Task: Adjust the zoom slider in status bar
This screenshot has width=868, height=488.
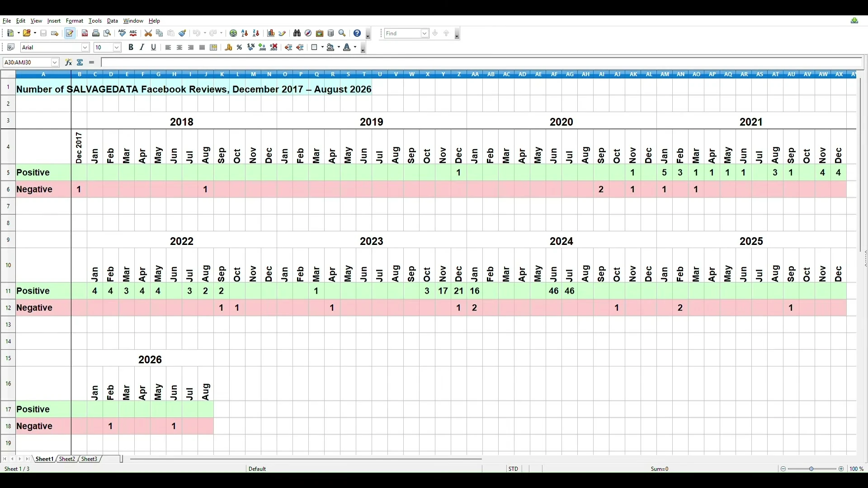Action: point(812,469)
